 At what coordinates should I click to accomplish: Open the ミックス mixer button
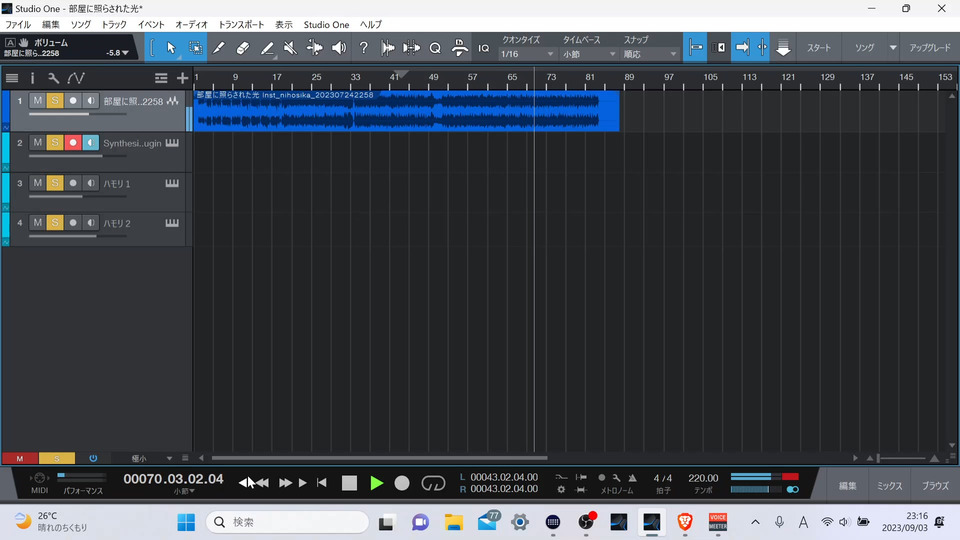(x=889, y=486)
